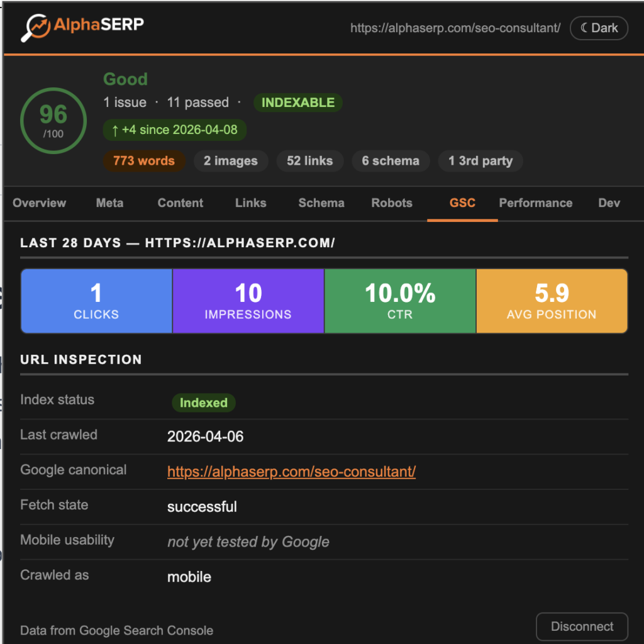Click the orange Avg Position card
Screen dimensions: 644x644
[x=552, y=301]
